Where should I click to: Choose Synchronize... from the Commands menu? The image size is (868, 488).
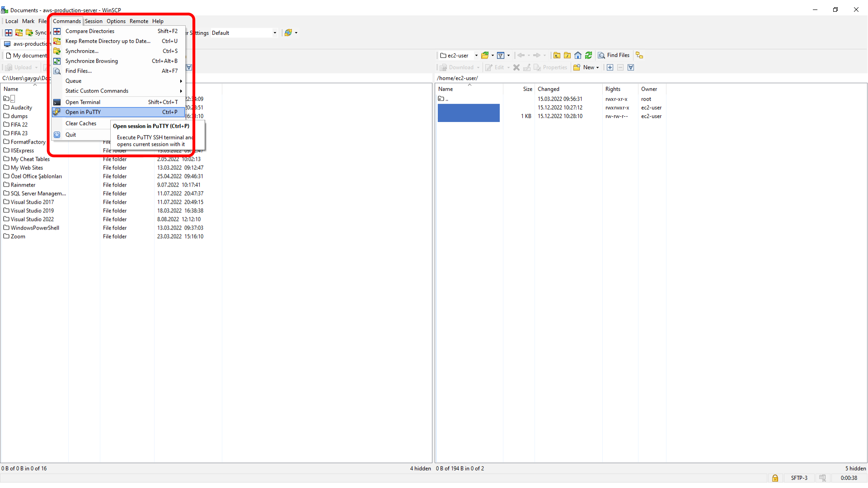[x=118, y=51]
